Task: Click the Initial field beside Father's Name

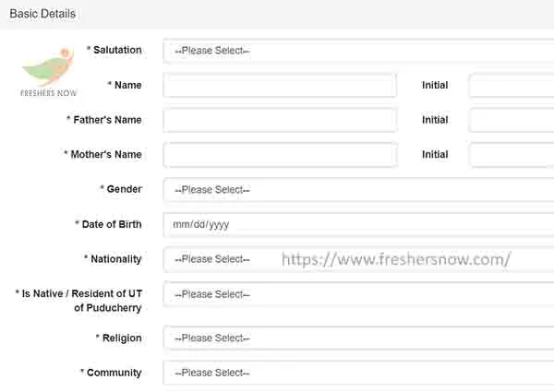Action: (512, 120)
